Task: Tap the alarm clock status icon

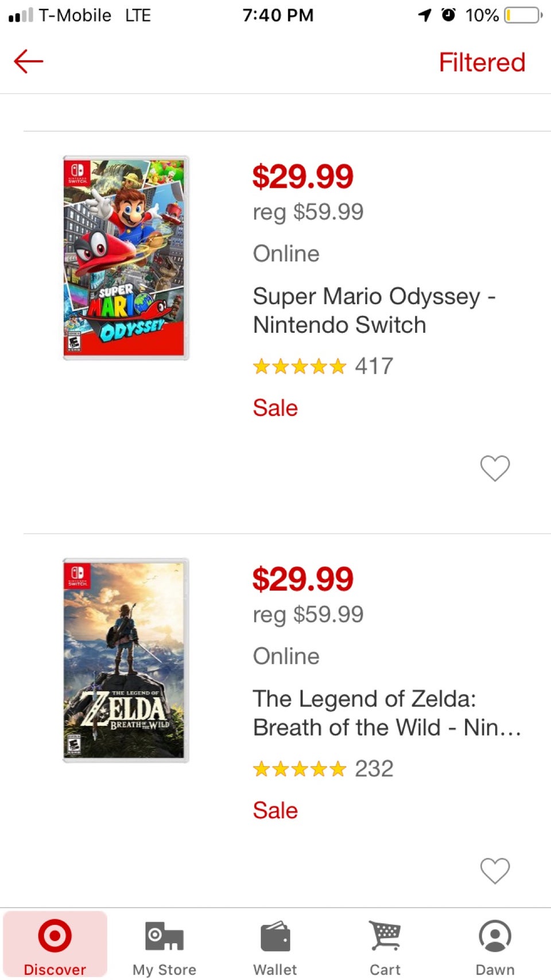Action: 448,15
